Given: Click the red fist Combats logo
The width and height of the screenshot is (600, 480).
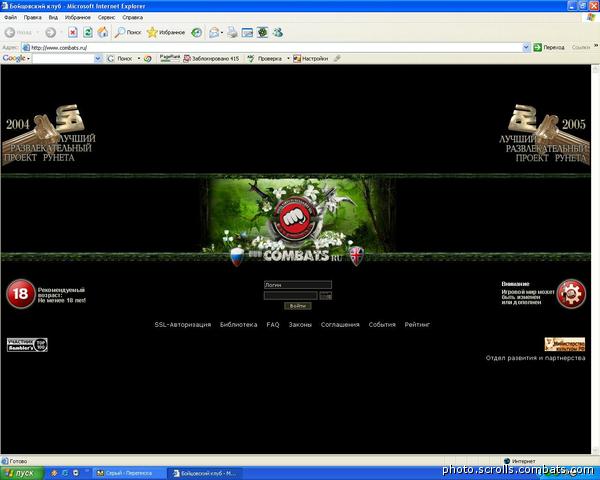Looking at the screenshot, I should (294, 219).
